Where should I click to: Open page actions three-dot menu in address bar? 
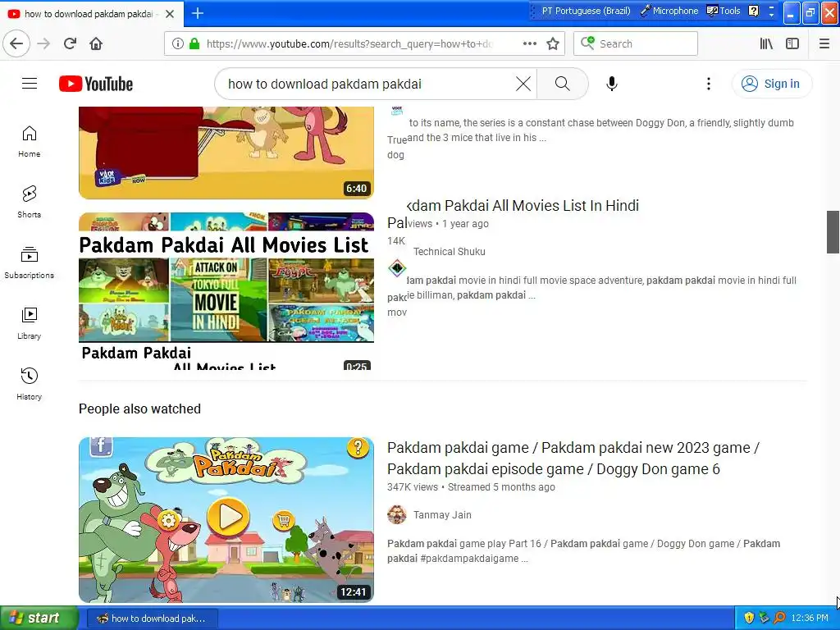[x=529, y=43]
